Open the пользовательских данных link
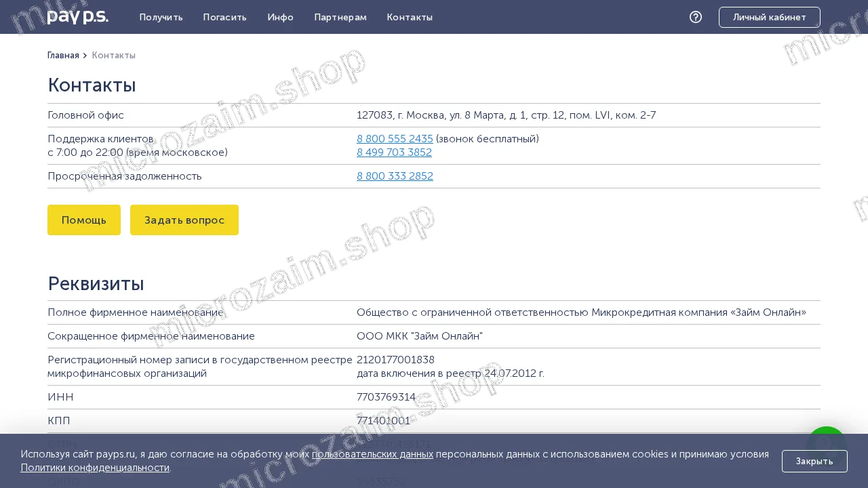The height and width of the screenshot is (488, 868). click(372, 454)
